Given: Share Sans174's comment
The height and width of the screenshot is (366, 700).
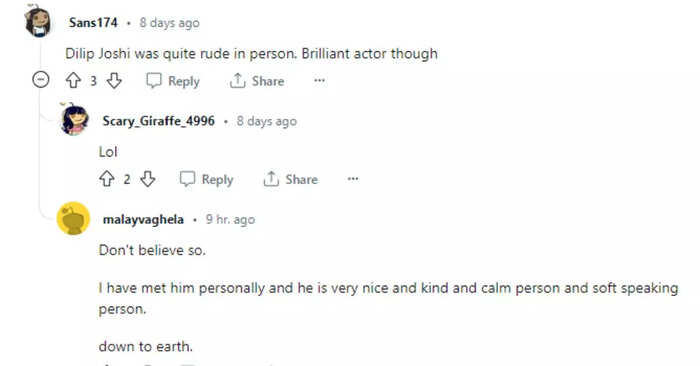Looking at the screenshot, I should [x=257, y=81].
